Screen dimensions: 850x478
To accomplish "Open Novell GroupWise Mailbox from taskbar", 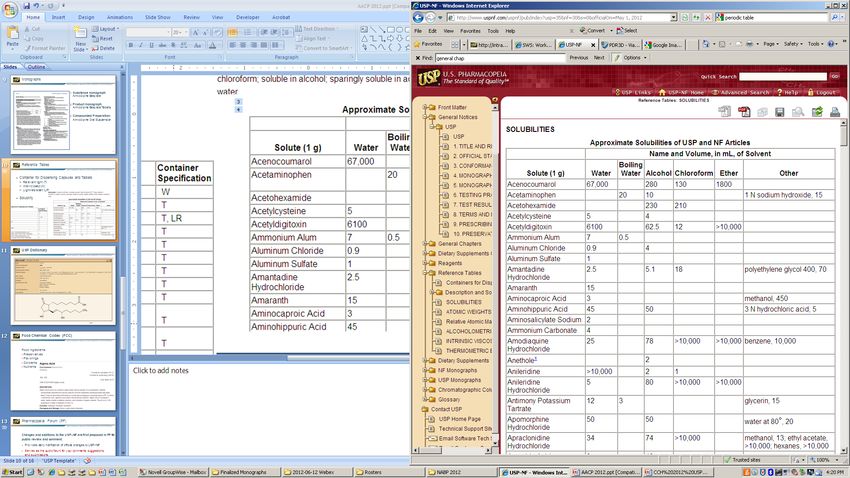I will tap(172, 472).
